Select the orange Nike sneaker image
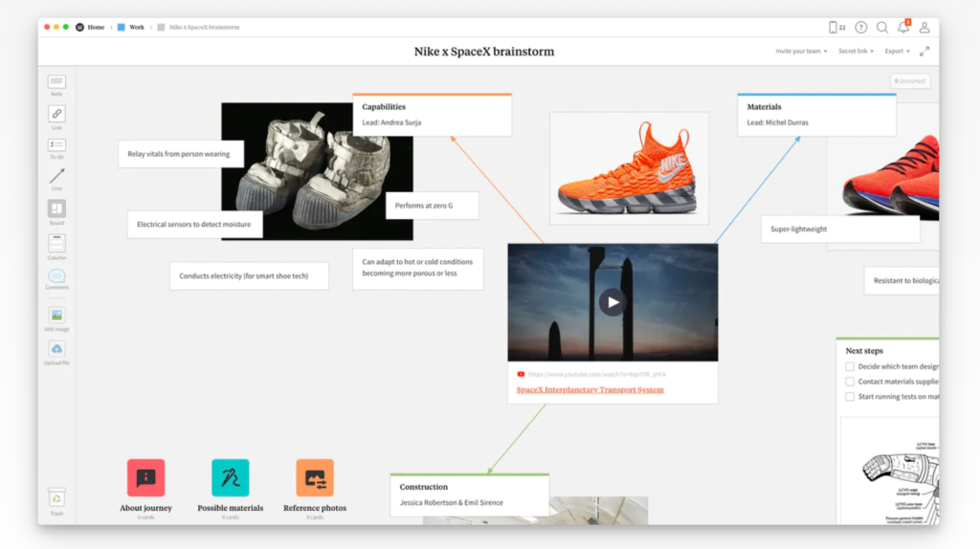Screen dimensions: 980x549 coord(629,168)
